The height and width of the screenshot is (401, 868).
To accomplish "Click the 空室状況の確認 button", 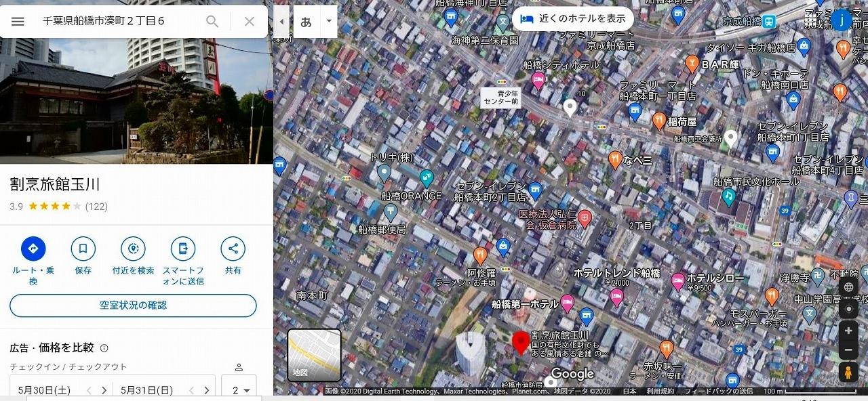I will tap(133, 305).
